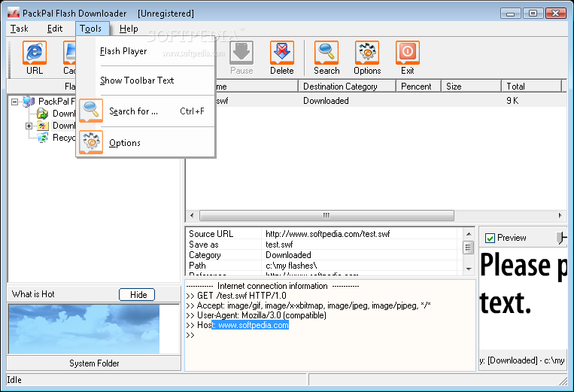Click the 9 K total cell

[x=512, y=101]
